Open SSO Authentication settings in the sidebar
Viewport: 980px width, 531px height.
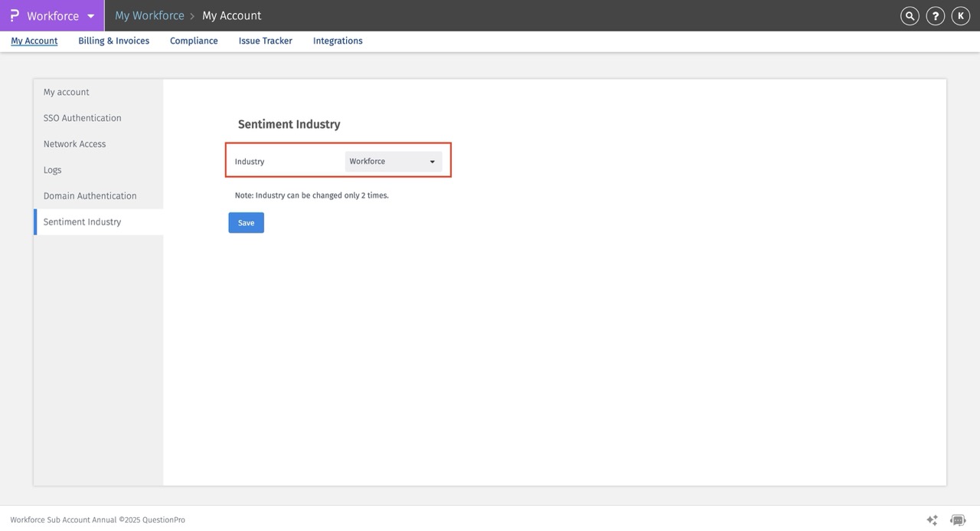pyautogui.click(x=82, y=117)
